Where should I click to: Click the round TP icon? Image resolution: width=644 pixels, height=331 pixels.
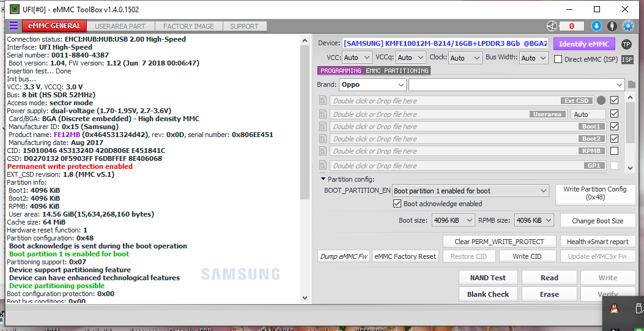click(626, 44)
